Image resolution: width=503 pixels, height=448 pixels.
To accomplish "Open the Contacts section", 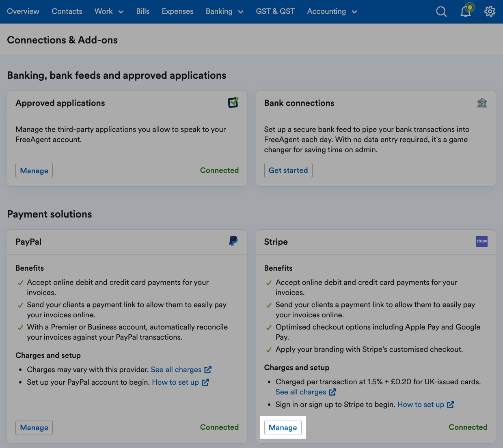I will 67,11.
